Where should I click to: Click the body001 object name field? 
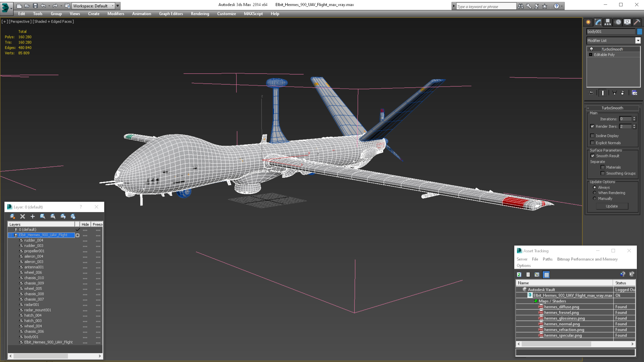point(610,32)
